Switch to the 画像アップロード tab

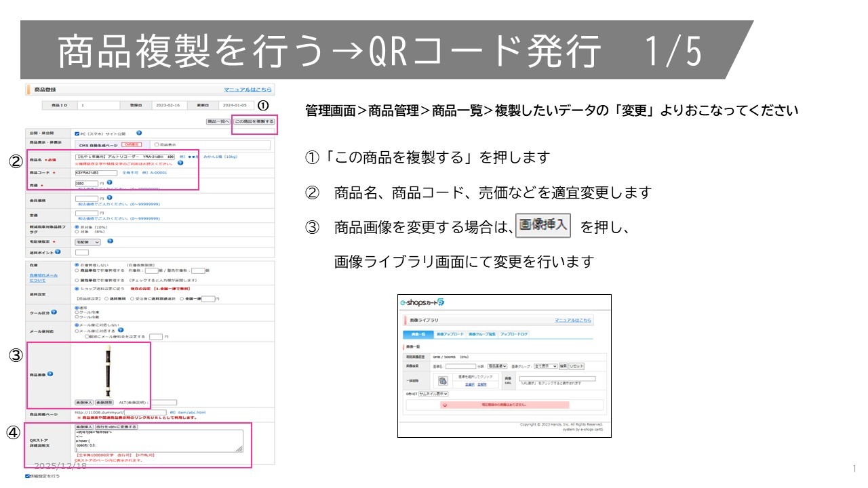450,335
